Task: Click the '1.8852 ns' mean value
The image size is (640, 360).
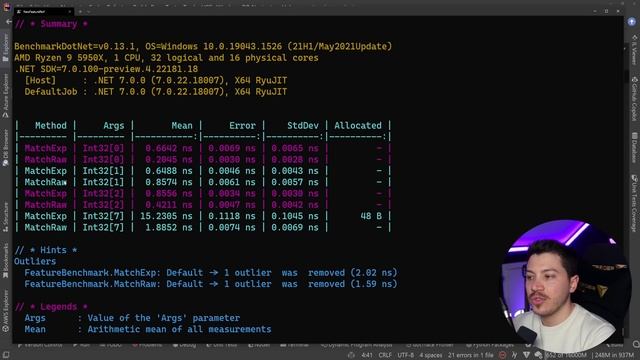Action: coord(169,227)
